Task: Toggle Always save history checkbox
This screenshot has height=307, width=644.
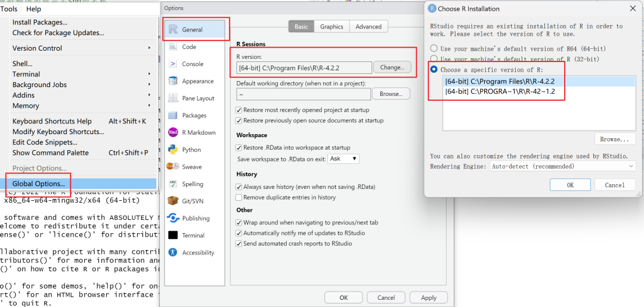Action: click(x=239, y=187)
